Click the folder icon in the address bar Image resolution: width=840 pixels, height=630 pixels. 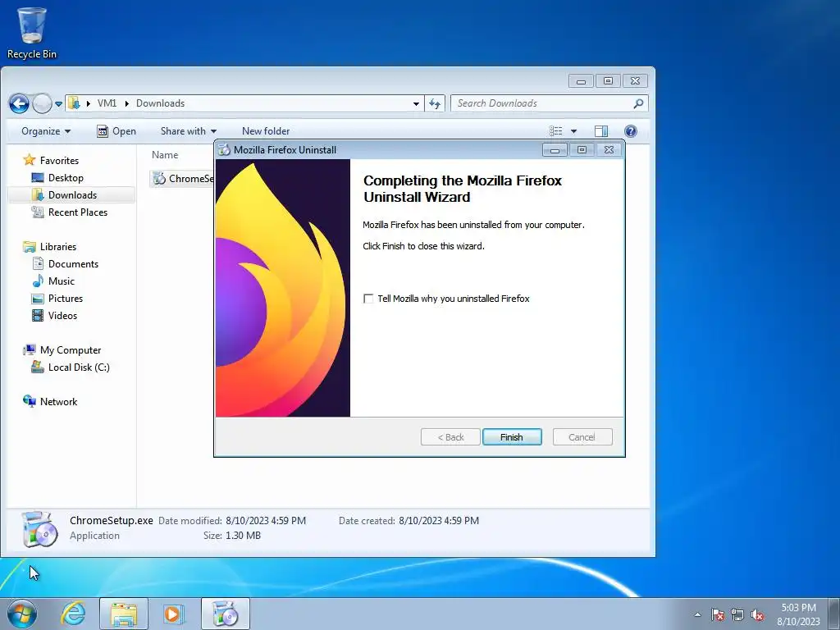pos(74,103)
